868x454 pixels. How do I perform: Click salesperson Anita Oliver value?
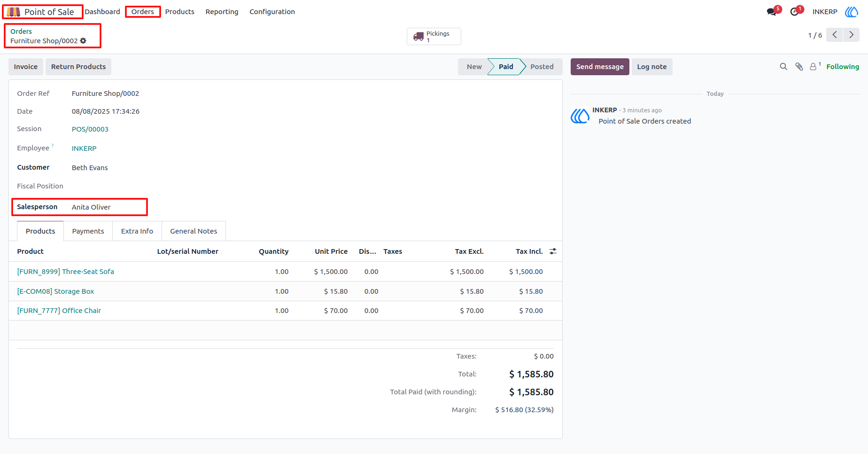point(91,207)
